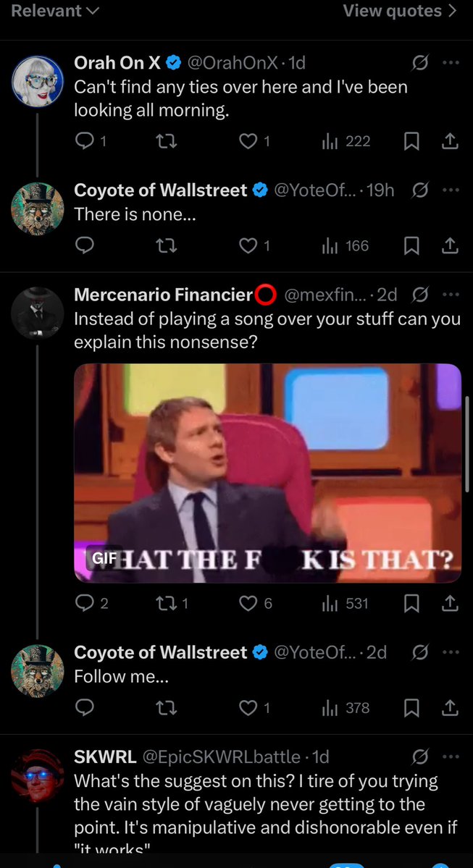Viewport: 473px width, 868px height.
Task: Open the View quotes link
Action: click(x=400, y=11)
